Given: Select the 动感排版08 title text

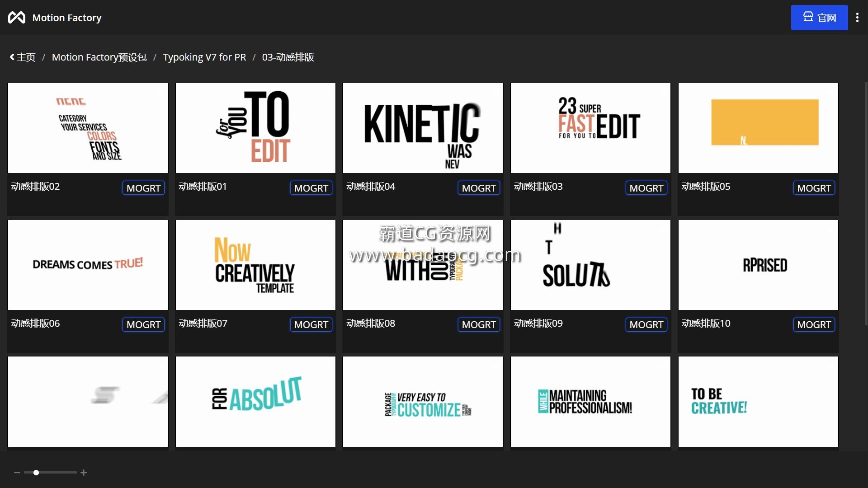Looking at the screenshot, I should click(371, 323).
